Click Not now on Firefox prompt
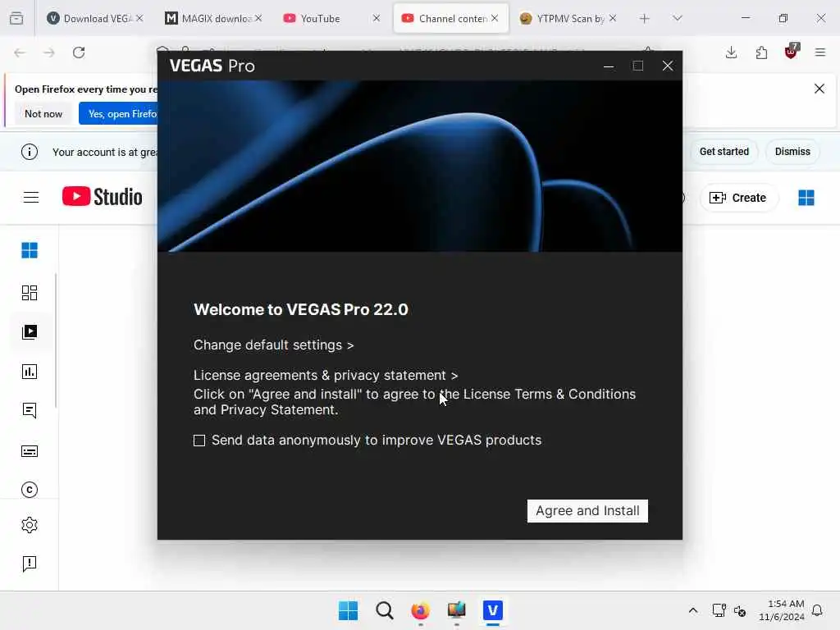The image size is (840, 630). tap(43, 113)
